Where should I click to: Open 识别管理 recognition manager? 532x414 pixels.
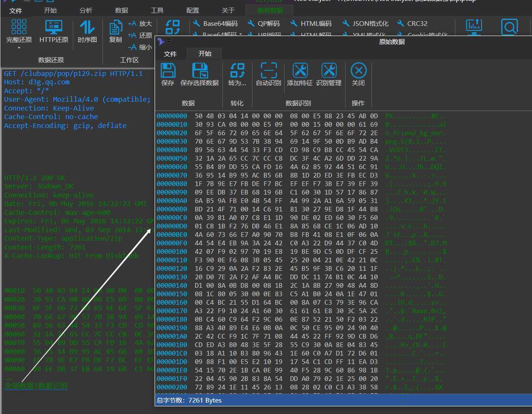coord(329,74)
